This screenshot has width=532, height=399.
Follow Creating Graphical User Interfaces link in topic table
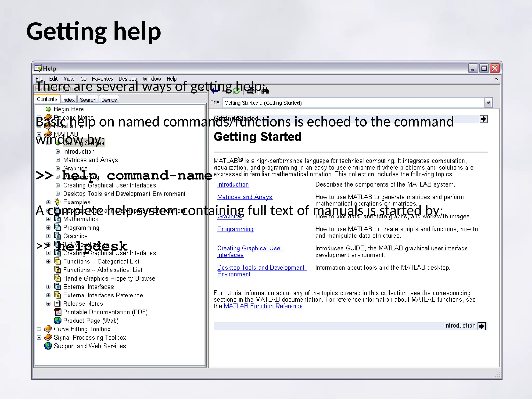(251, 251)
